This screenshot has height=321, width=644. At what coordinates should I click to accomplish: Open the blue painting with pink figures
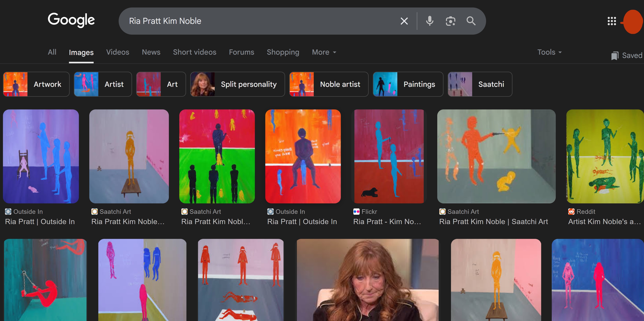pyautogui.click(x=598, y=280)
